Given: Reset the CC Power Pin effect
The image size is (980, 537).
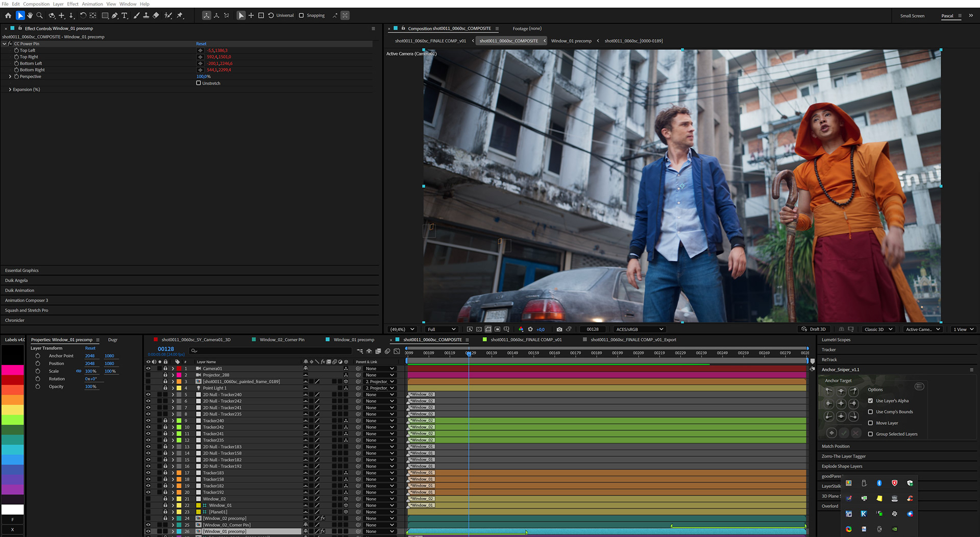Looking at the screenshot, I should pyautogui.click(x=201, y=44).
